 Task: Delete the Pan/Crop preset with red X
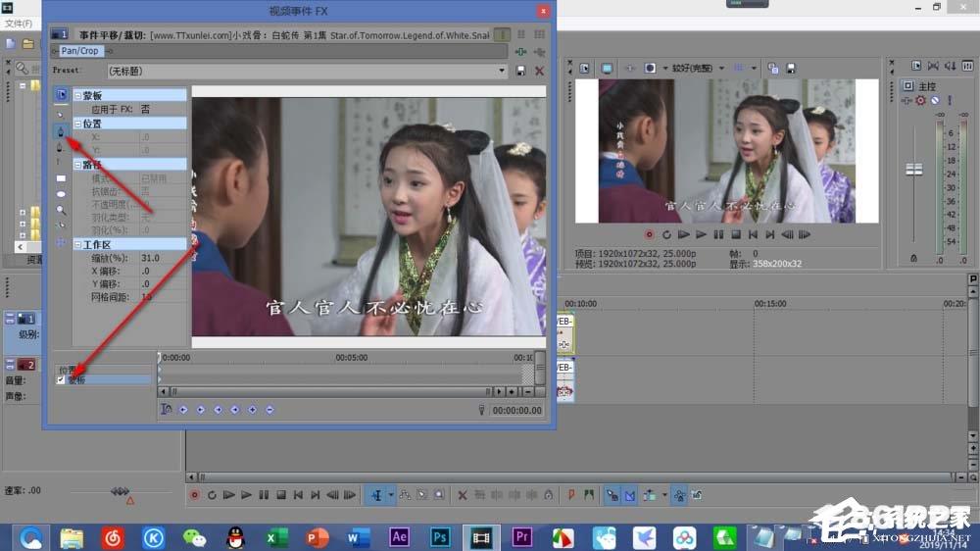point(539,72)
